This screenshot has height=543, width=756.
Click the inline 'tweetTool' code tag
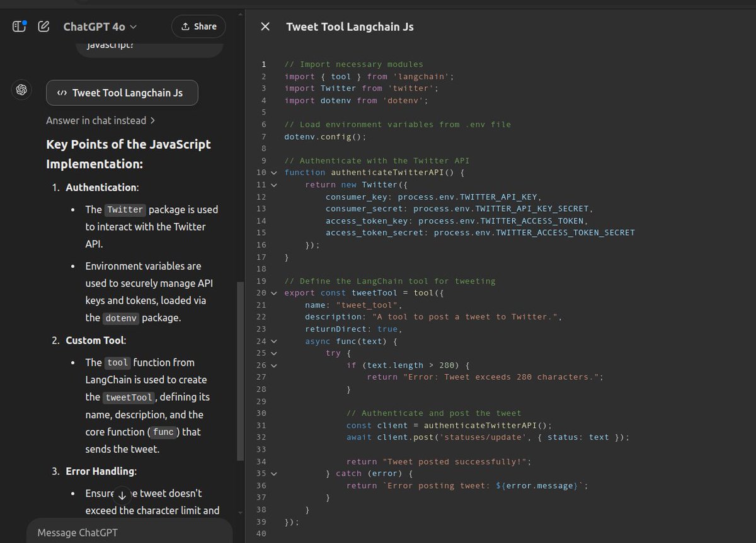(129, 397)
